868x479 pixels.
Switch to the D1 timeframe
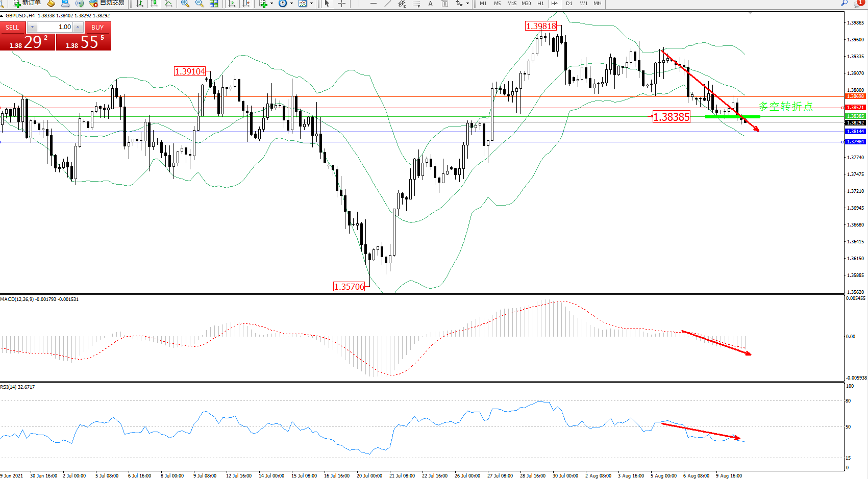click(569, 4)
